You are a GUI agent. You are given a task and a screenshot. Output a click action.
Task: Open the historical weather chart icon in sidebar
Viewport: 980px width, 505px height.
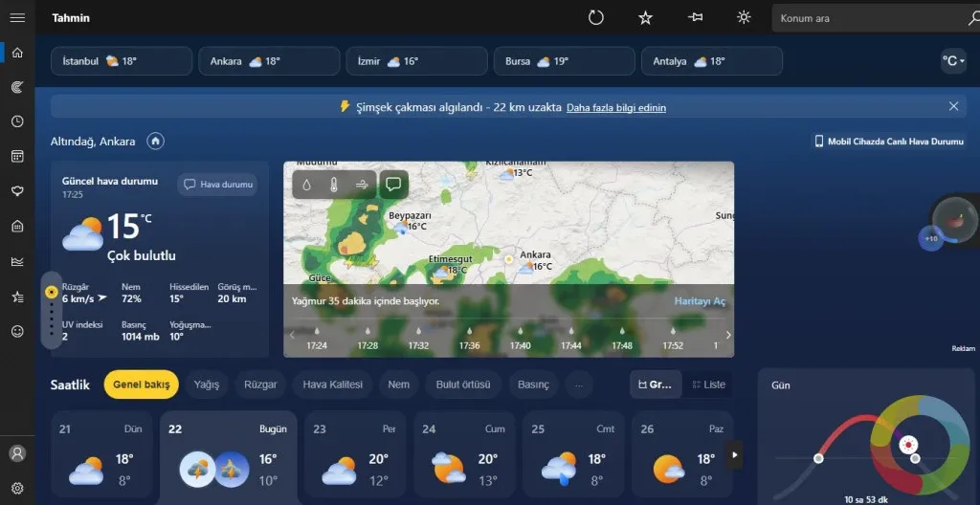pyautogui.click(x=17, y=261)
